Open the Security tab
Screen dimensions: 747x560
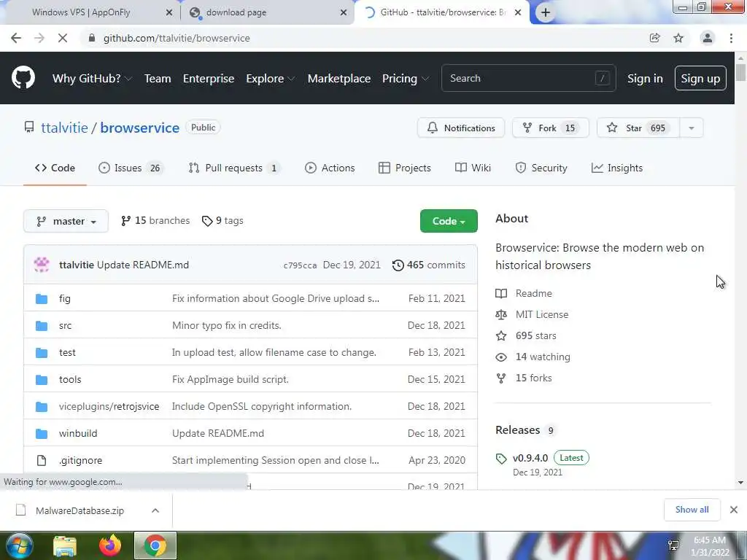541,168
